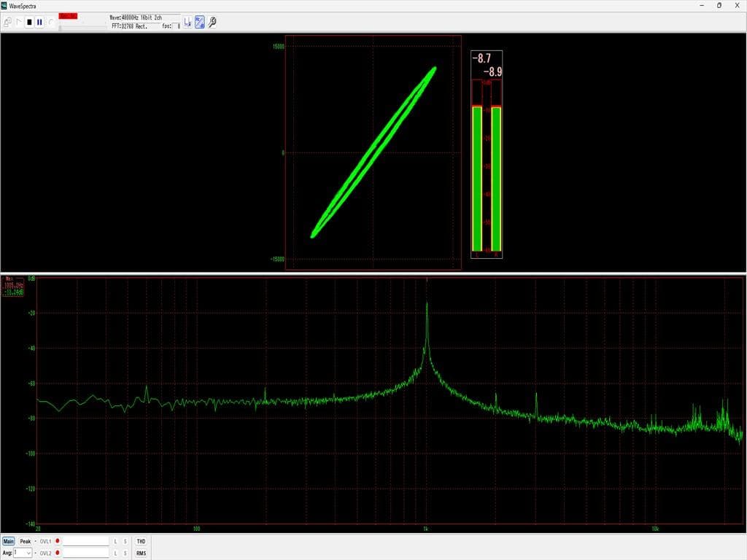Stop playback with the black square button
The width and height of the screenshot is (747, 560).
(x=29, y=22)
